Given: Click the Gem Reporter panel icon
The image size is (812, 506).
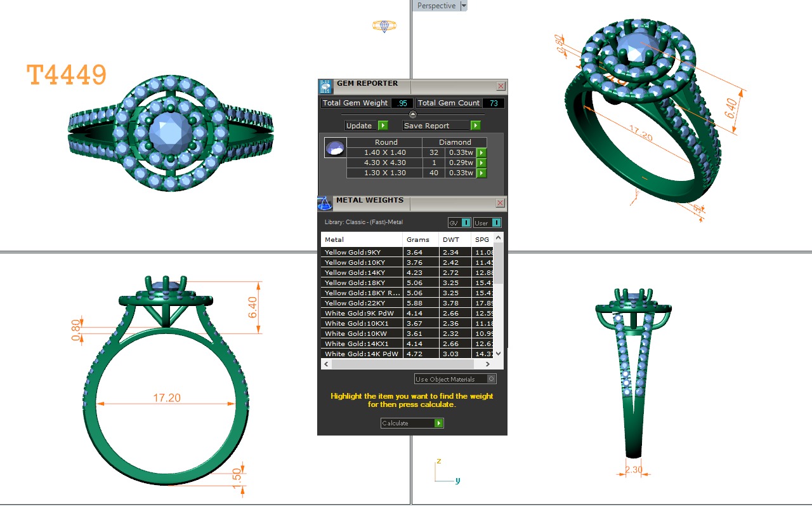Looking at the screenshot, I should (325, 87).
